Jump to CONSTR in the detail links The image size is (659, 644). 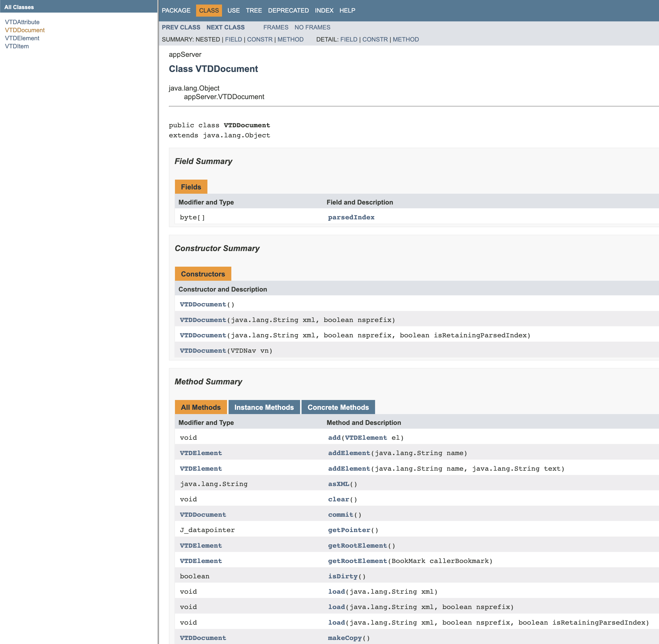(x=375, y=39)
